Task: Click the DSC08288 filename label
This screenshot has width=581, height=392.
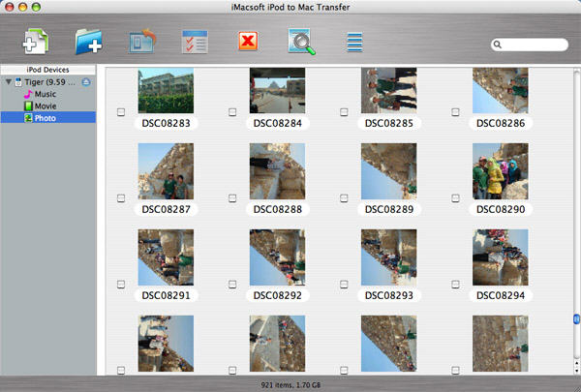Action: click(278, 209)
